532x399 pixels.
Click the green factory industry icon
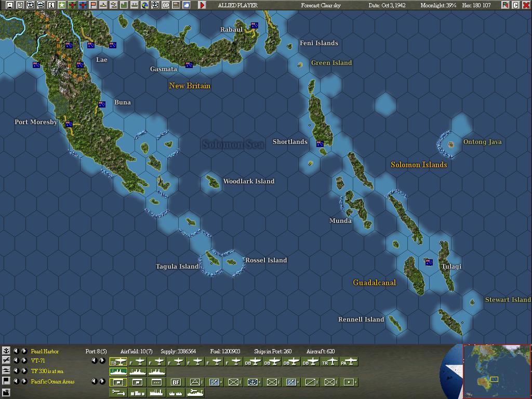pos(124,5)
